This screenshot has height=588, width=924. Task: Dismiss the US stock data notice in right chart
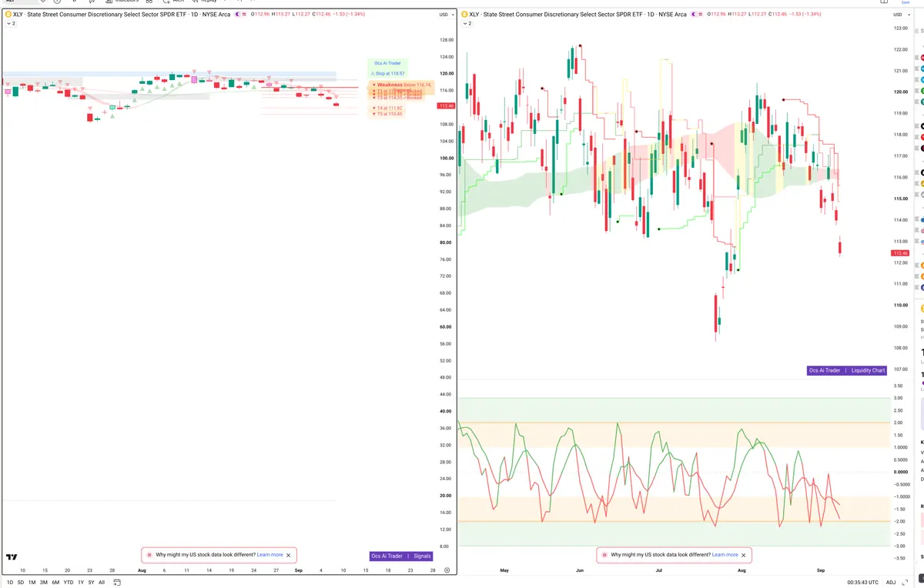point(743,555)
